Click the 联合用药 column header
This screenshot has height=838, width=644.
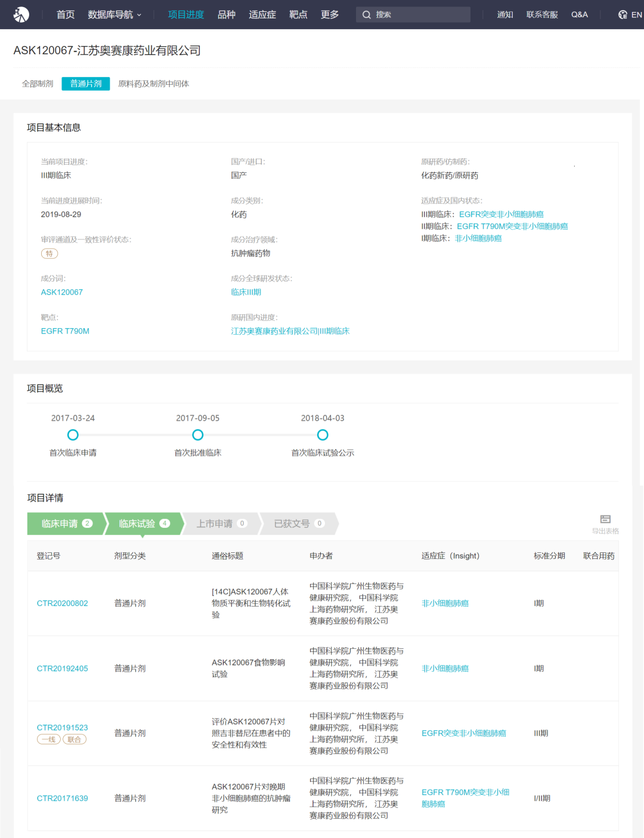[599, 556]
